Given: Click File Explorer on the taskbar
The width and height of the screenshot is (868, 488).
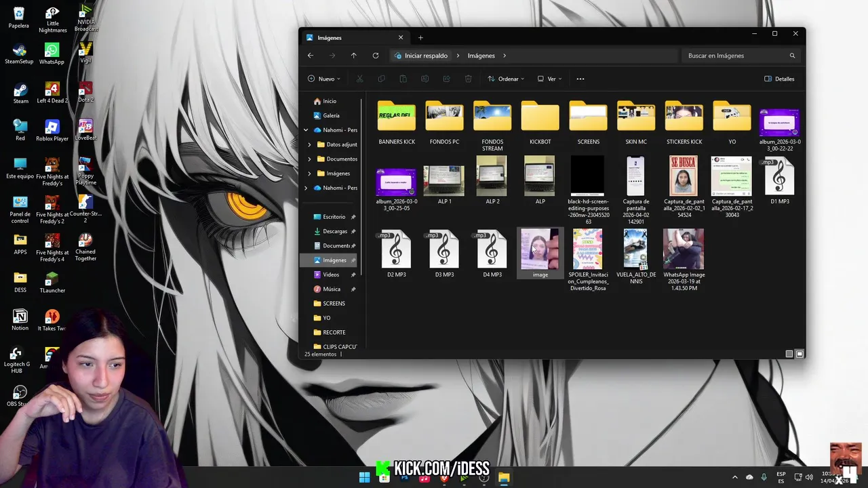Looking at the screenshot, I should coord(504,478).
